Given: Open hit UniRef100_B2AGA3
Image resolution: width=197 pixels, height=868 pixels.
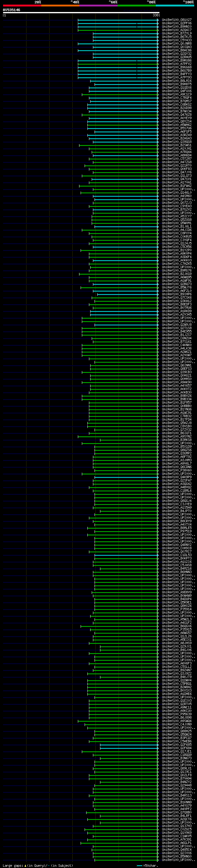Looking at the screenshot, I should coord(177,139).
